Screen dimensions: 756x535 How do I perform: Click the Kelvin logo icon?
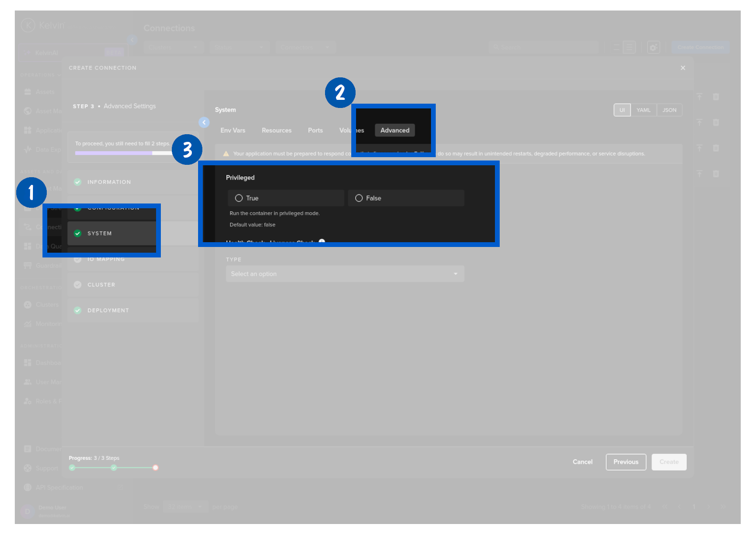click(x=28, y=25)
